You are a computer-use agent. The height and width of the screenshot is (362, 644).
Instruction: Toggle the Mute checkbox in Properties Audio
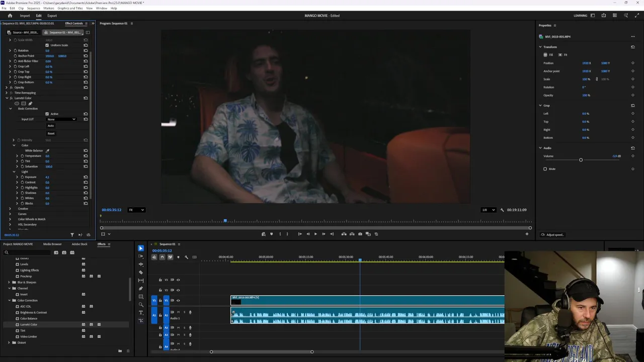[x=545, y=169]
